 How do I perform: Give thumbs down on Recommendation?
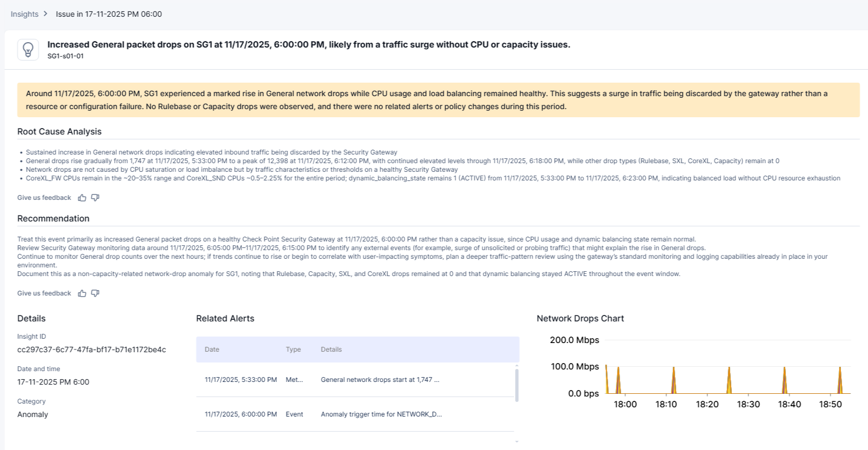(x=95, y=293)
